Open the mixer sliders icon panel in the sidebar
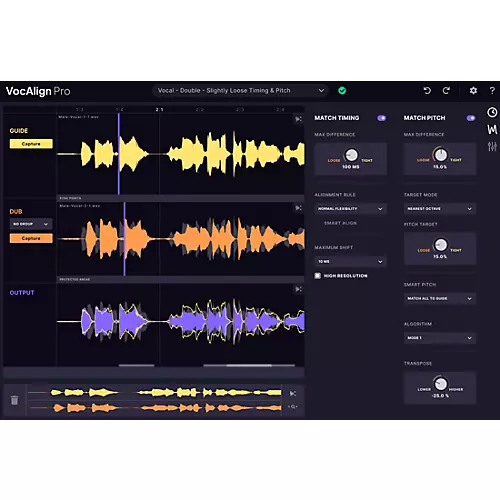 [x=492, y=146]
